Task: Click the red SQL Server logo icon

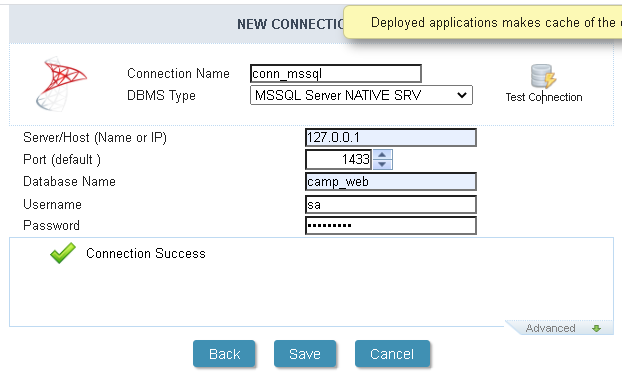Action: point(61,84)
